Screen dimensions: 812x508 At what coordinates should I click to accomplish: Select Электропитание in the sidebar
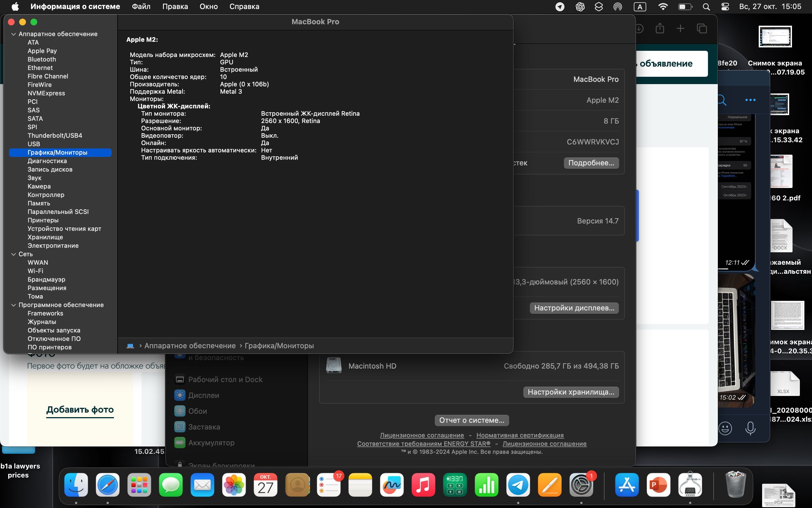(53, 246)
